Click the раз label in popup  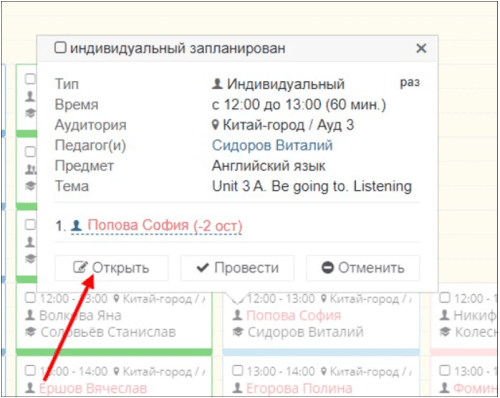(410, 82)
